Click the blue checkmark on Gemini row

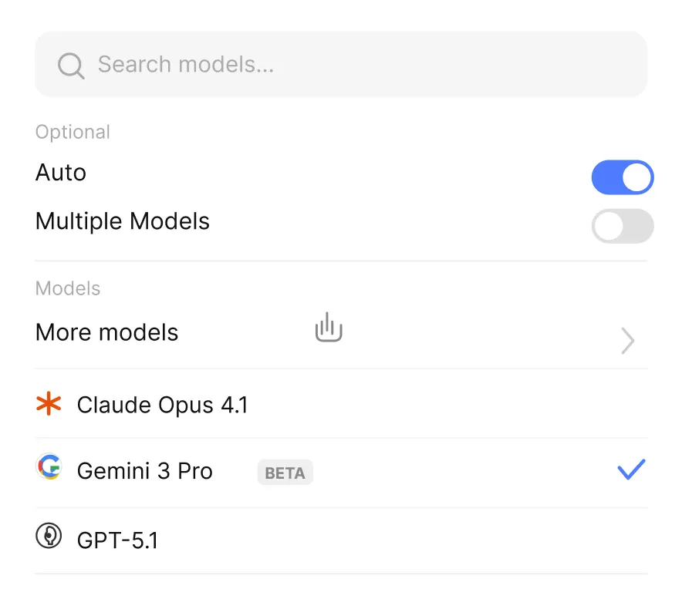coord(632,469)
